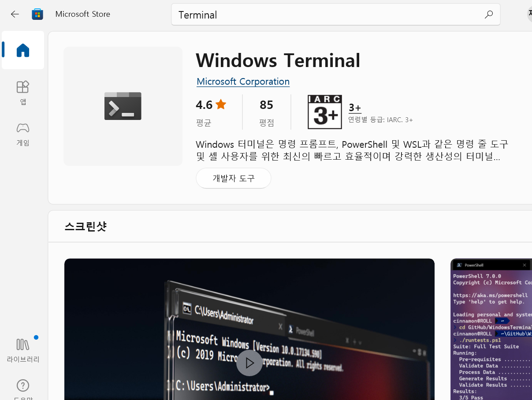Image resolution: width=532 pixels, height=400 pixels.
Task: Open the Home section in sidebar
Action: [x=23, y=50]
